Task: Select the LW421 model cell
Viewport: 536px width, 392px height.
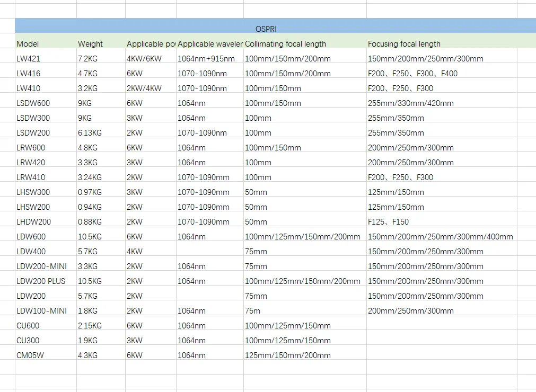Action: click(x=46, y=56)
